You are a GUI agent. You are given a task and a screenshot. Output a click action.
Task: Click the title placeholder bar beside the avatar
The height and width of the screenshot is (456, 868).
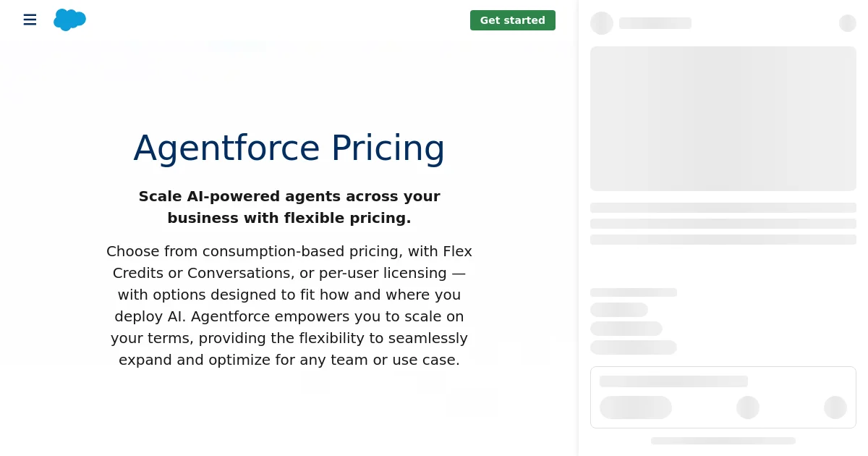(x=655, y=23)
